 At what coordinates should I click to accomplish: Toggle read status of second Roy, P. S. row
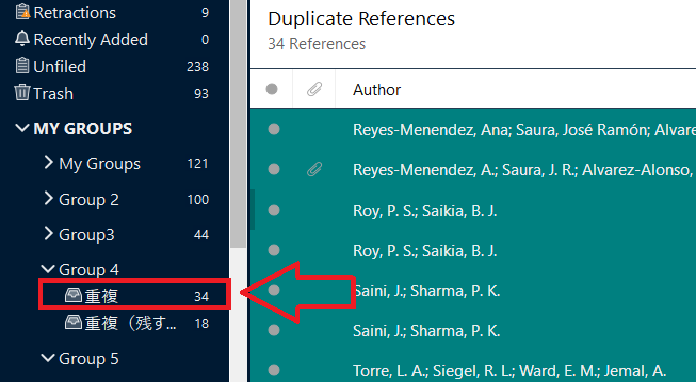[x=274, y=250]
